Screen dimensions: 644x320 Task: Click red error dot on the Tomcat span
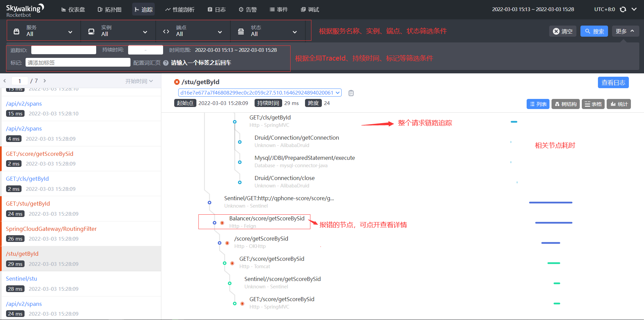coord(232,263)
